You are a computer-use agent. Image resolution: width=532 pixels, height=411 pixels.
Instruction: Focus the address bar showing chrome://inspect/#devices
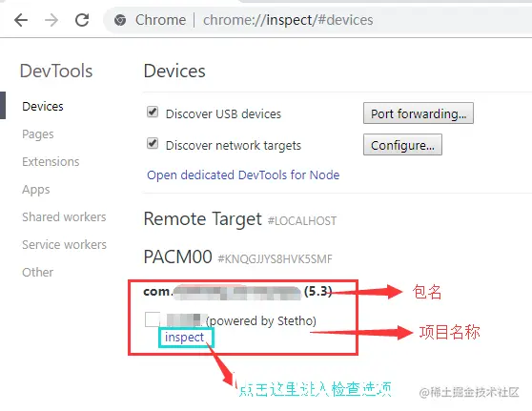pos(288,20)
